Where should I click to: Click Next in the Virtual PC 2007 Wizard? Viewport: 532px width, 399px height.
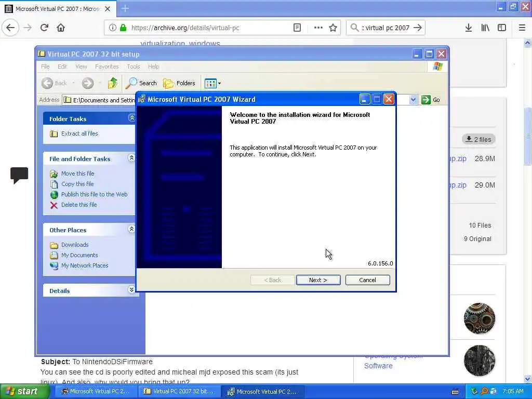coord(318,280)
